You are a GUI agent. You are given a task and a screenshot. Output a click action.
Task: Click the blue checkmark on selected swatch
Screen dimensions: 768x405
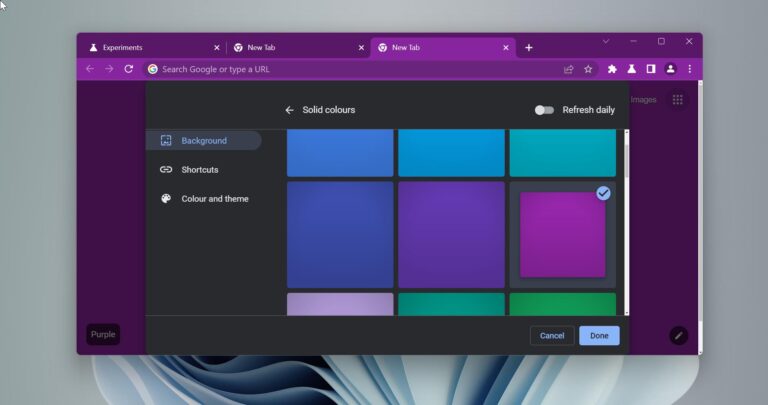click(603, 193)
